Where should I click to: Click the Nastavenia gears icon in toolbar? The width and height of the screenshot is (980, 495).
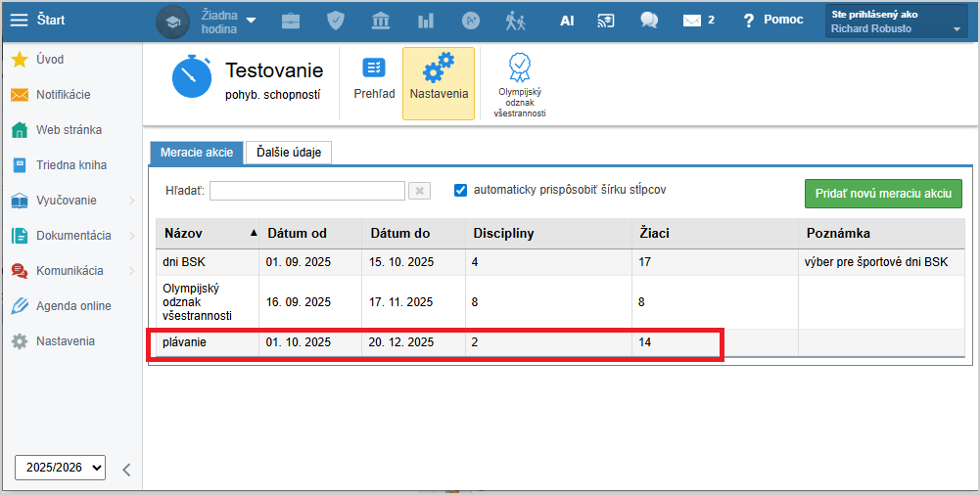[x=439, y=68]
